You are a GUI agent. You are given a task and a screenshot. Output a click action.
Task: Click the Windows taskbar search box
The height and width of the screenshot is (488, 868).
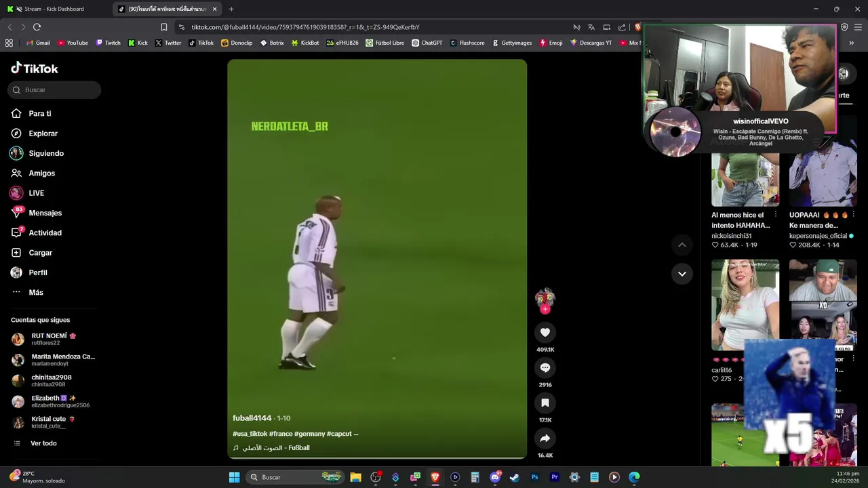pyautogui.click(x=295, y=477)
